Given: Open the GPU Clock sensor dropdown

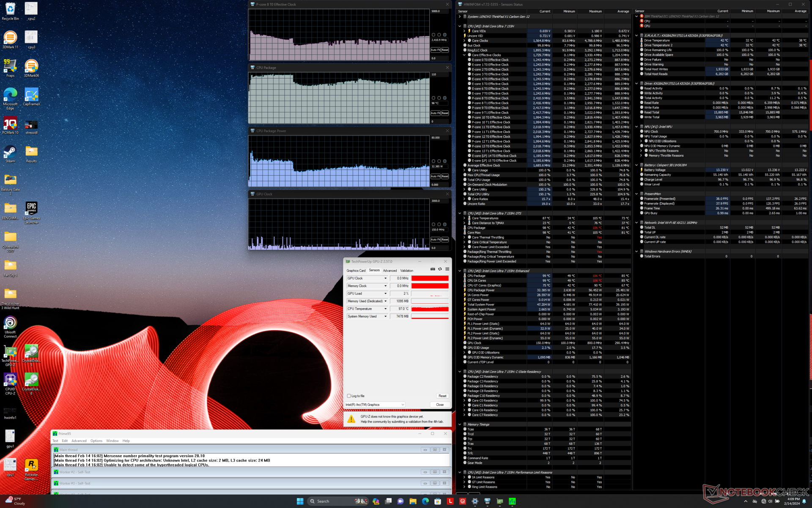Looking at the screenshot, I should 385,279.
